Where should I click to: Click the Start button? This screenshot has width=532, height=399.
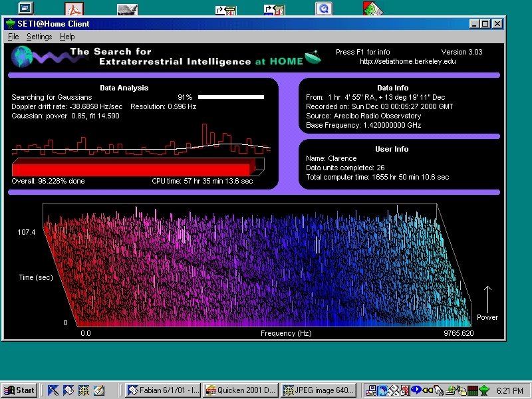[x=19, y=390]
